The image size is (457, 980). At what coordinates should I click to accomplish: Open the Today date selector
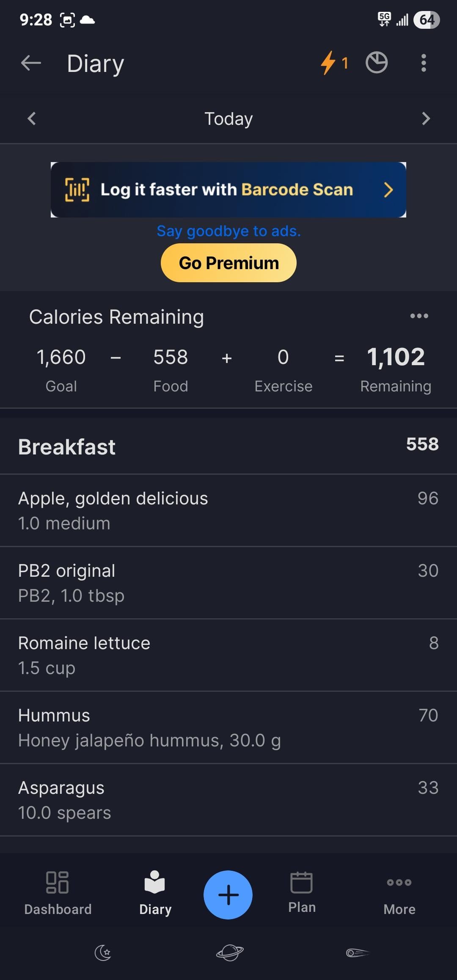[228, 119]
